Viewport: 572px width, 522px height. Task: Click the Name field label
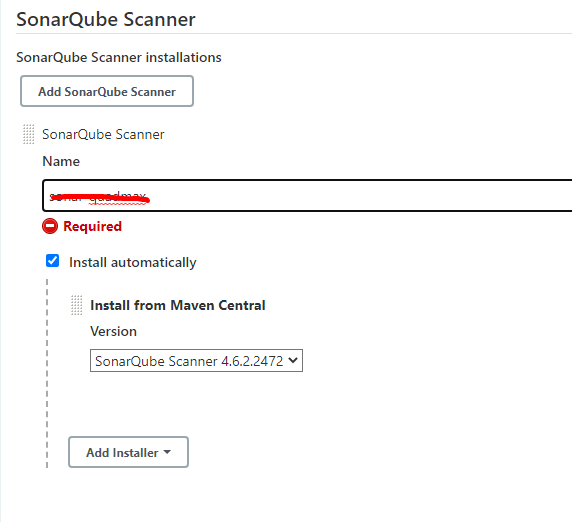[x=61, y=161]
